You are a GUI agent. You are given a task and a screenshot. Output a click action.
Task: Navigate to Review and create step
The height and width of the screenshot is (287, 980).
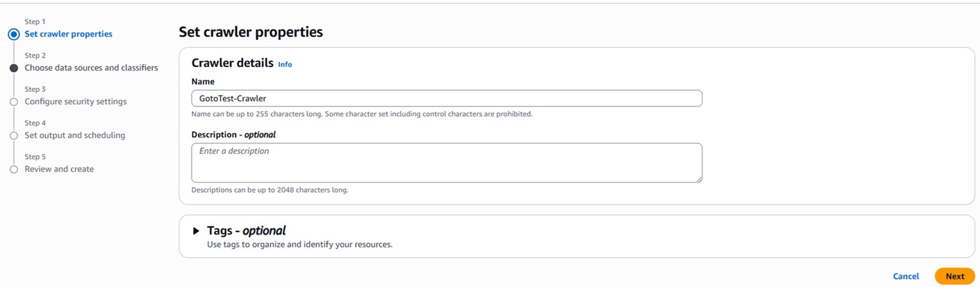point(60,169)
